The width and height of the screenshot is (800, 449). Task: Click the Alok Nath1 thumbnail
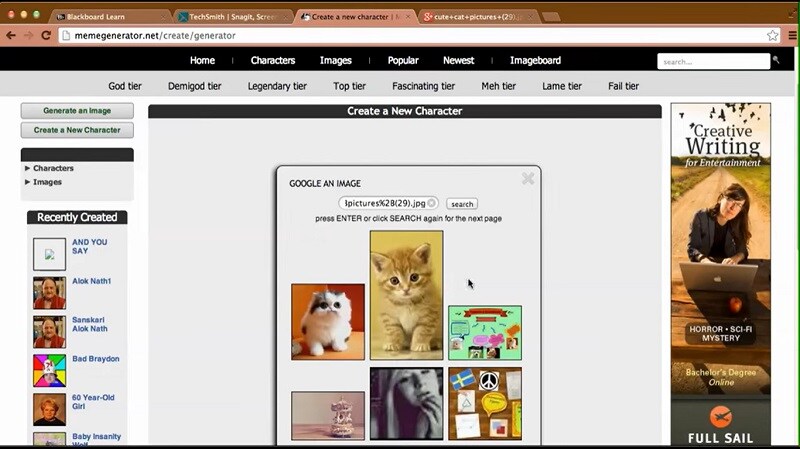click(x=49, y=293)
